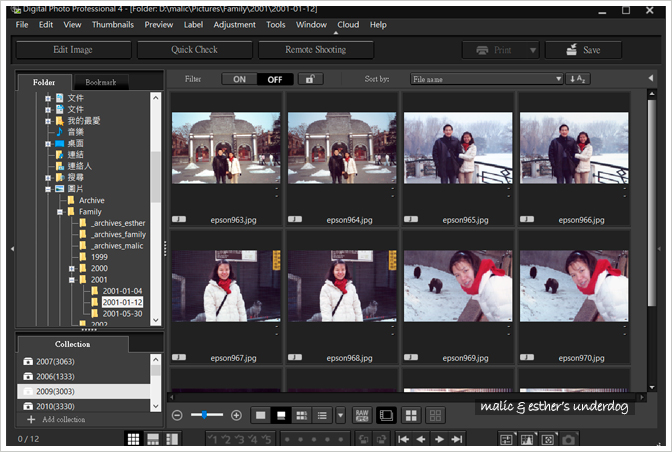This screenshot has width=672, height=452.
Task: Jump to first image
Action: pos(403,439)
